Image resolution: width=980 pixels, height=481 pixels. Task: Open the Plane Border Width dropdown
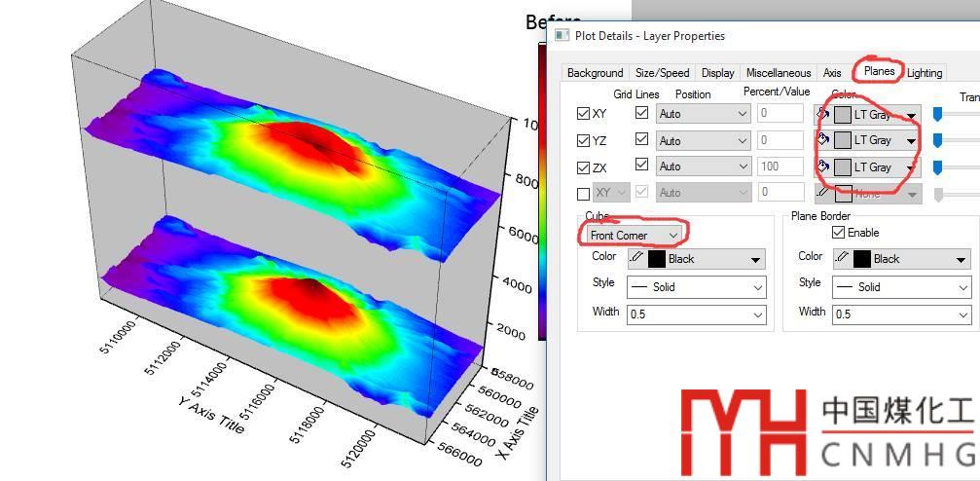click(901, 314)
